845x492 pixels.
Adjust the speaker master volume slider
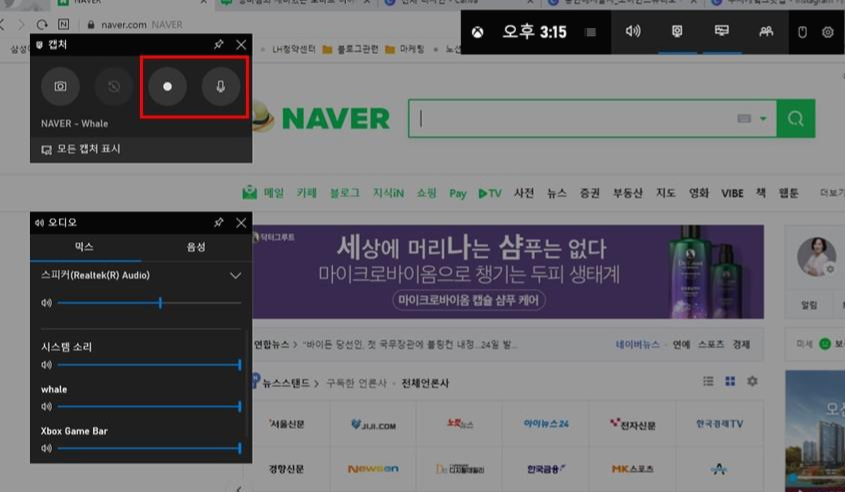149,303
